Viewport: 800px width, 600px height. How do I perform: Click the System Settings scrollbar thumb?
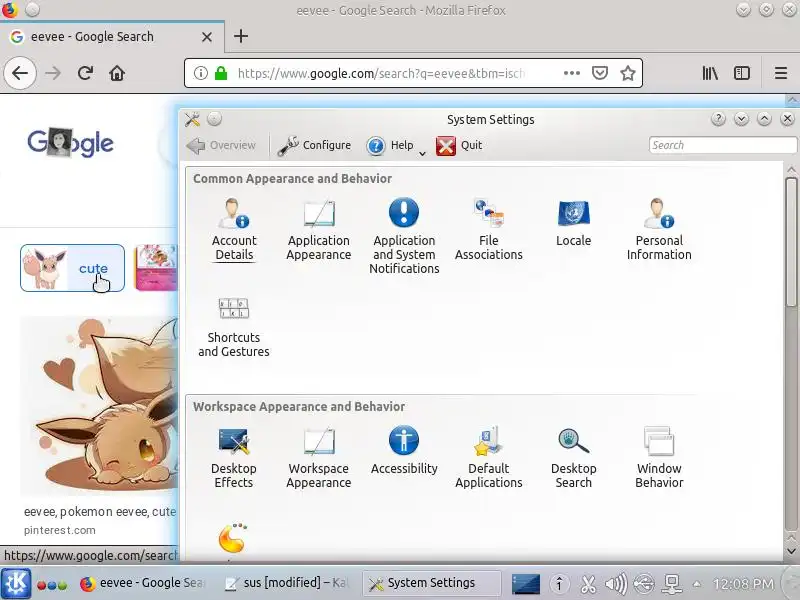[x=791, y=242]
